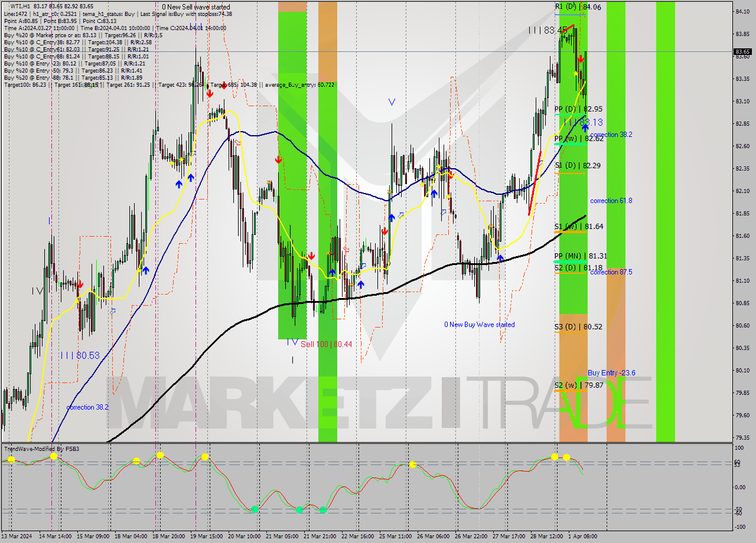Click the 'Buy %10 @ C_Entry38: 82.77' line
Screen dimensions: 756x543
77,42
